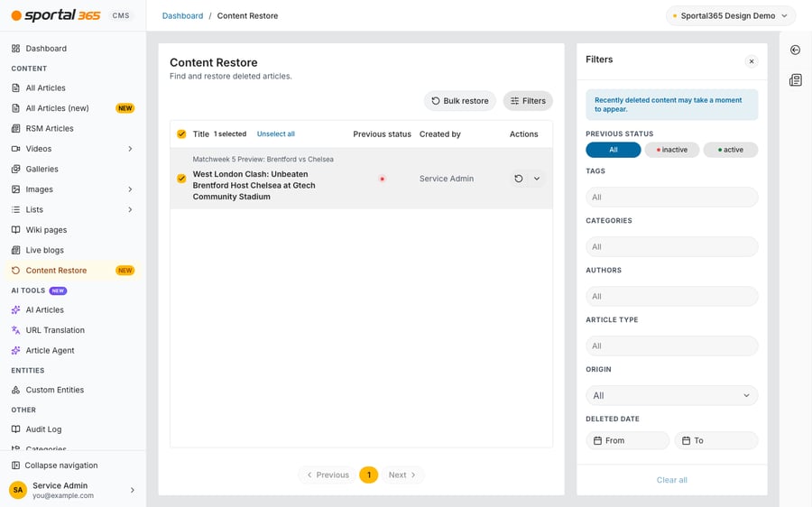Image resolution: width=812 pixels, height=507 pixels.
Task: Click Clear all filters link
Action: (671, 480)
